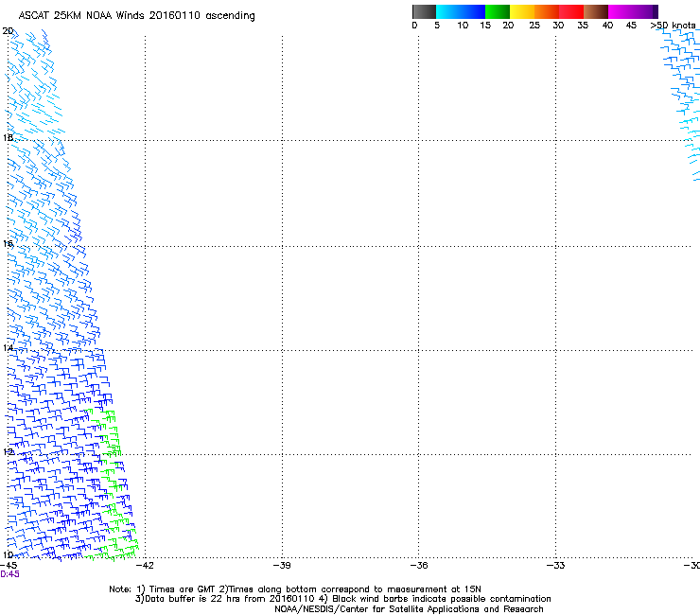Click latitude axis label '16'
The height and width of the screenshot is (615, 700).
(8, 244)
